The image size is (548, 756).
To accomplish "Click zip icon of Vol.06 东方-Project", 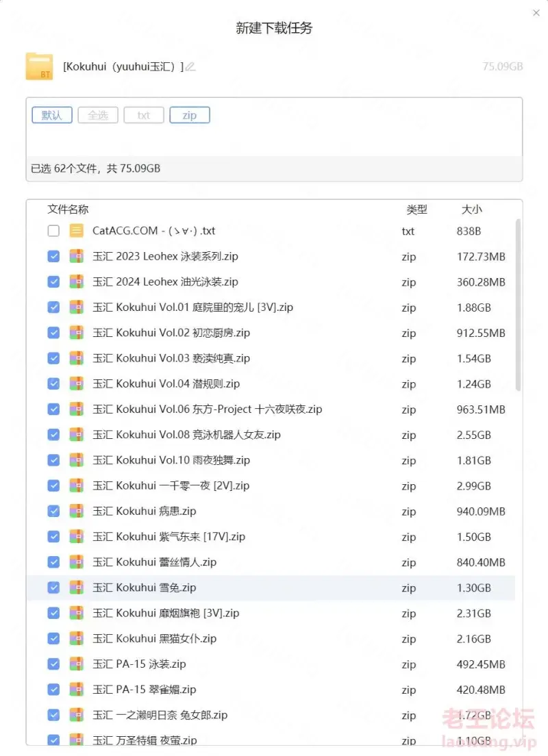I will click(x=76, y=409).
